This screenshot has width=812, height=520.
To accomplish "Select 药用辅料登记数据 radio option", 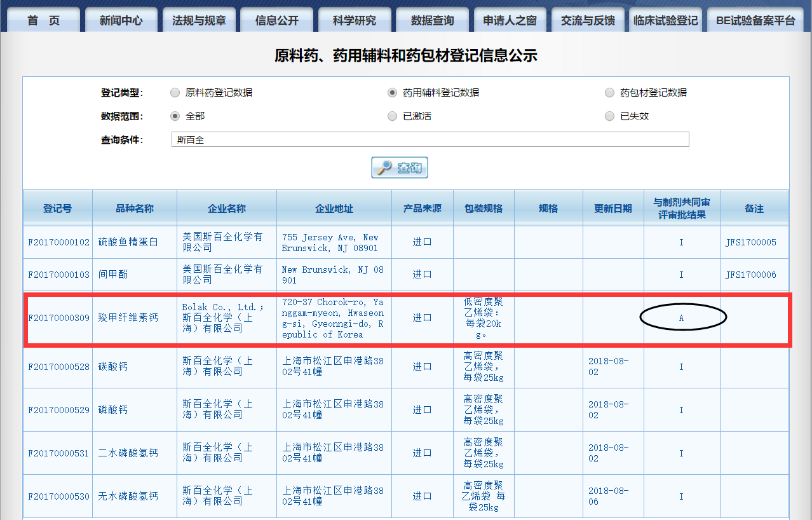I will click(x=393, y=93).
